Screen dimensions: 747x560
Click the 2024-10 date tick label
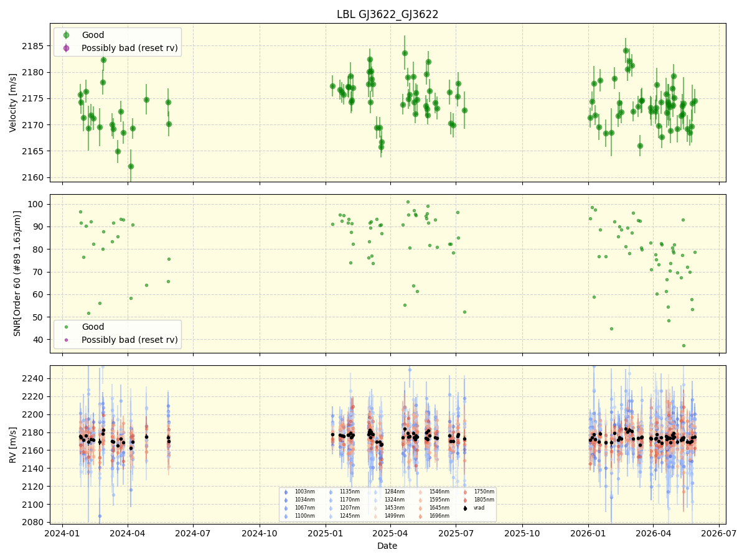260,533
